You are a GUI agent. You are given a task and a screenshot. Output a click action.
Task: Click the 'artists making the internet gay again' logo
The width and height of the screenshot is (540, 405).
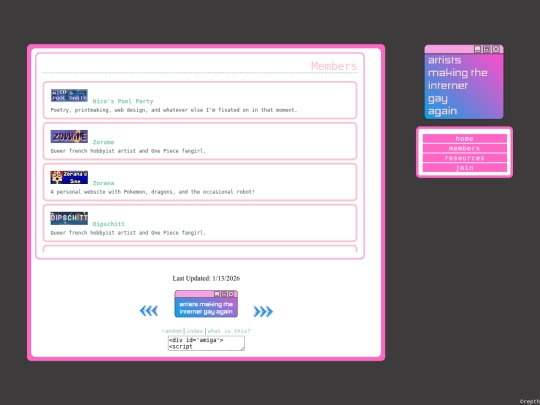464,82
